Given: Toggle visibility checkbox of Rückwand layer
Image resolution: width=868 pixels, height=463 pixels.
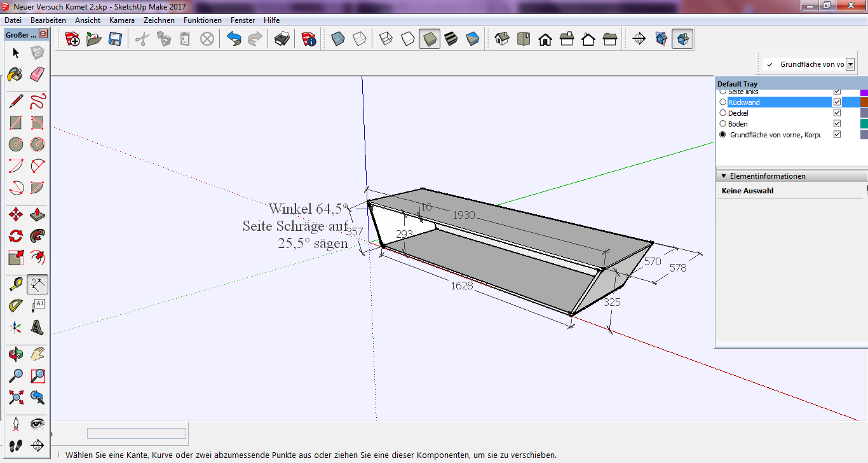Looking at the screenshot, I should pos(837,102).
